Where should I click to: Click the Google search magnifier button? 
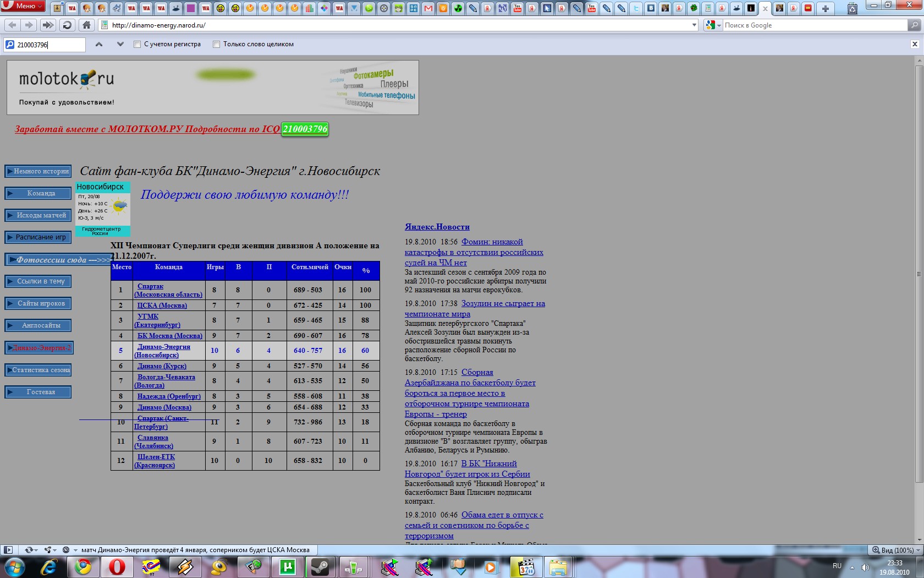tap(914, 25)
